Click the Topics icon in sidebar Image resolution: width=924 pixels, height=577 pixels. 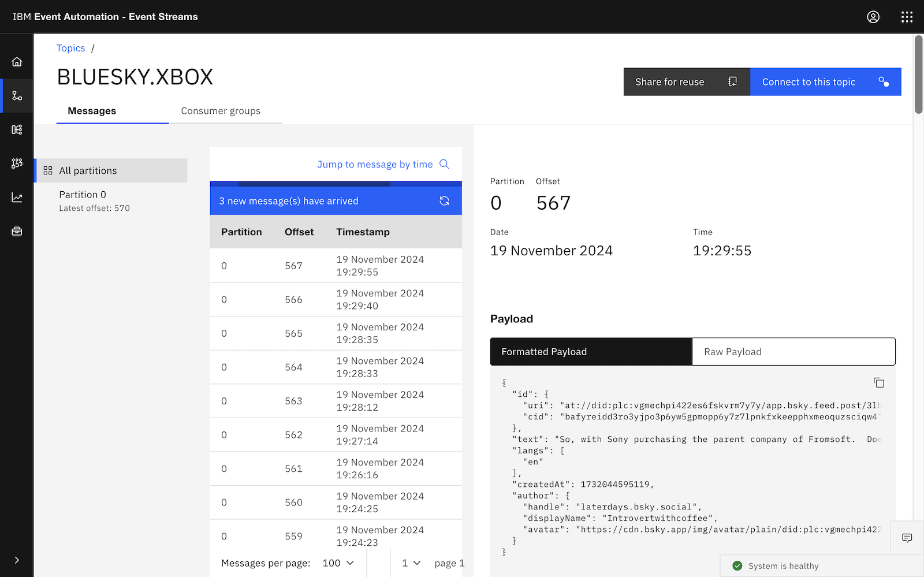click(x=17, y=96)
